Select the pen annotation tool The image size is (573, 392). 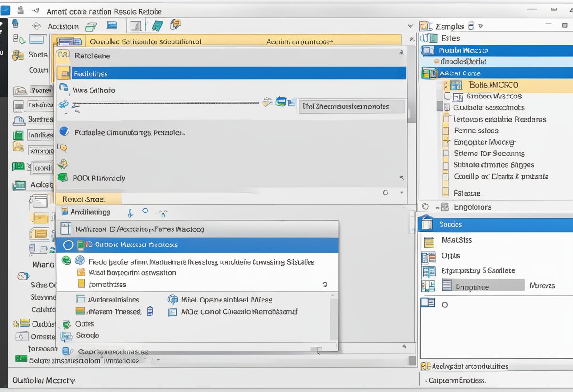[x=130, y=212]
